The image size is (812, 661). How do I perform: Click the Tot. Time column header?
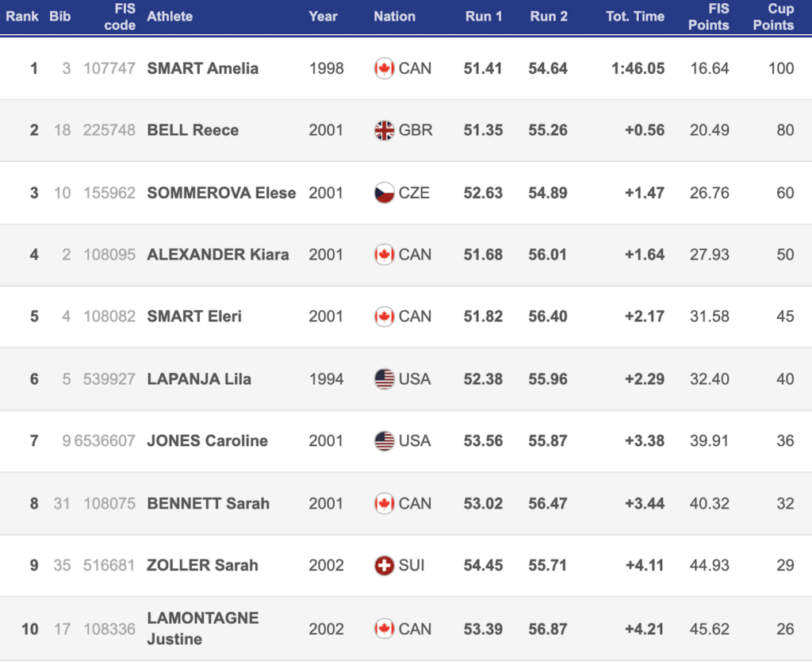[634, 16]
